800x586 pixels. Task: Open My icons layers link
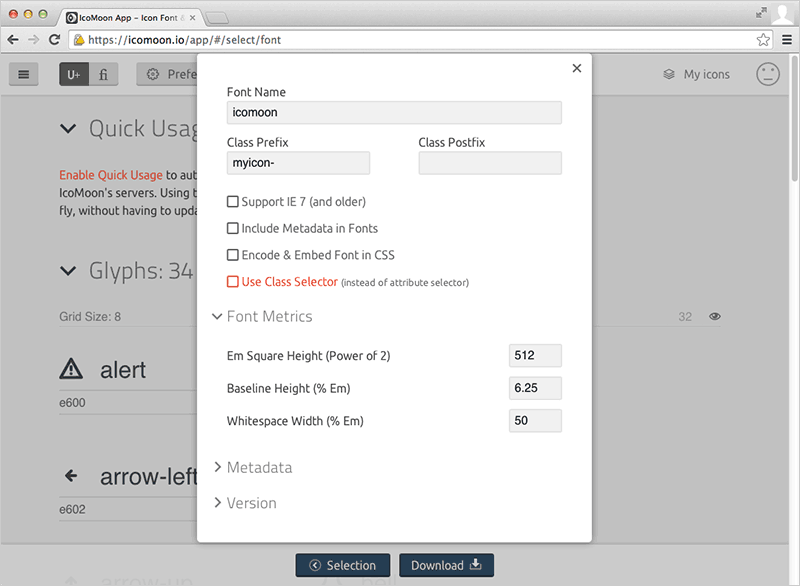tap(696, 74)
